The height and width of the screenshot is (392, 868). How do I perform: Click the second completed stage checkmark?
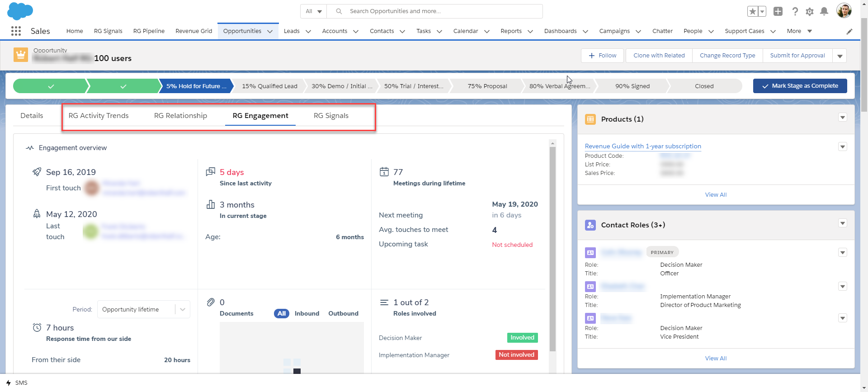click(123, 86)
